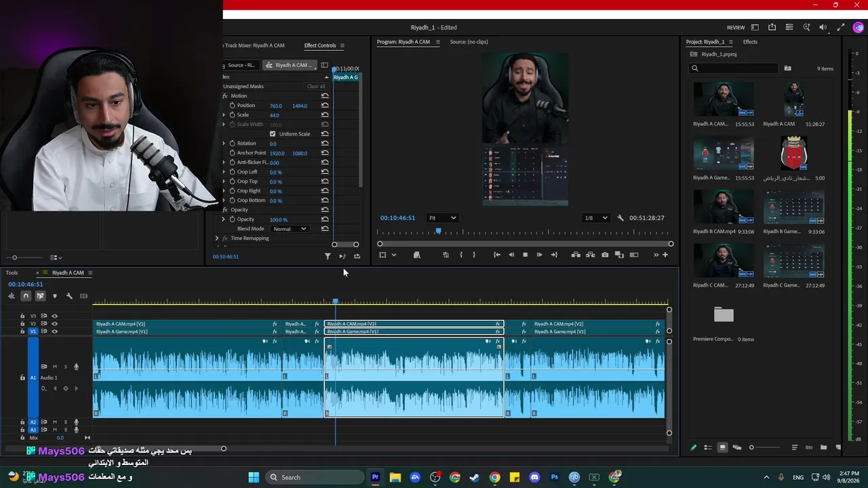This screenshot has height=488, width=868.
Task: Toggle Uniform Scale checkbox
Action: (x=273, y=134)
